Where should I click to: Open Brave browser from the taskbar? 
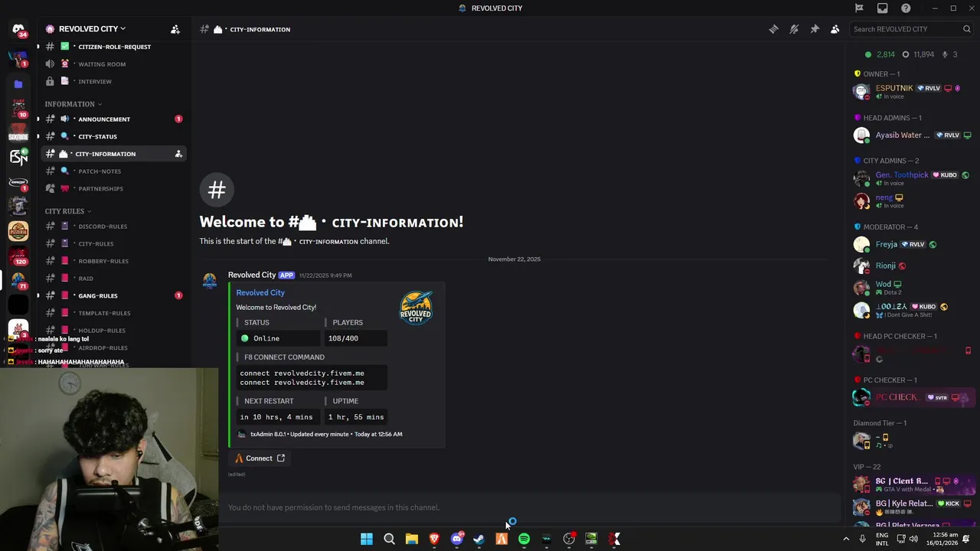coord(434,540)
